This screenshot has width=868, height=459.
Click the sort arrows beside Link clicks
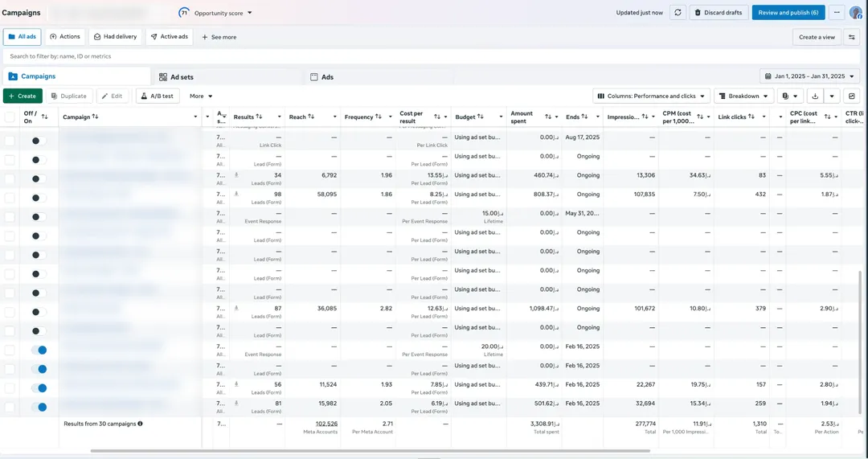click(752, 117)
